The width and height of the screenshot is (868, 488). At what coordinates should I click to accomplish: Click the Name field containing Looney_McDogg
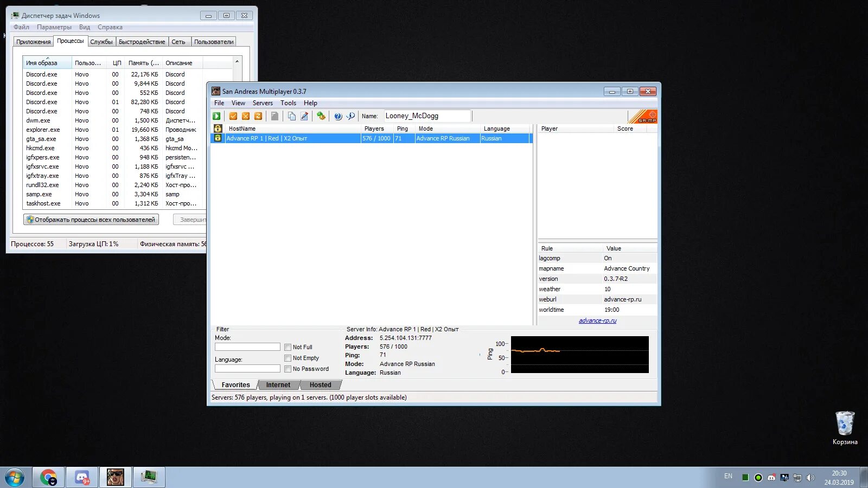click(427, 116)
